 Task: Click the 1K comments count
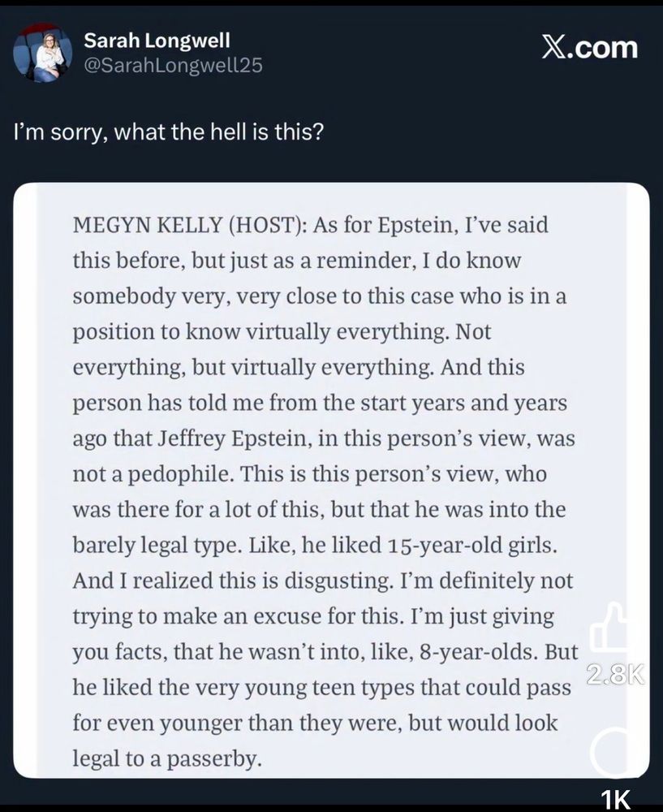click(617, 800)
